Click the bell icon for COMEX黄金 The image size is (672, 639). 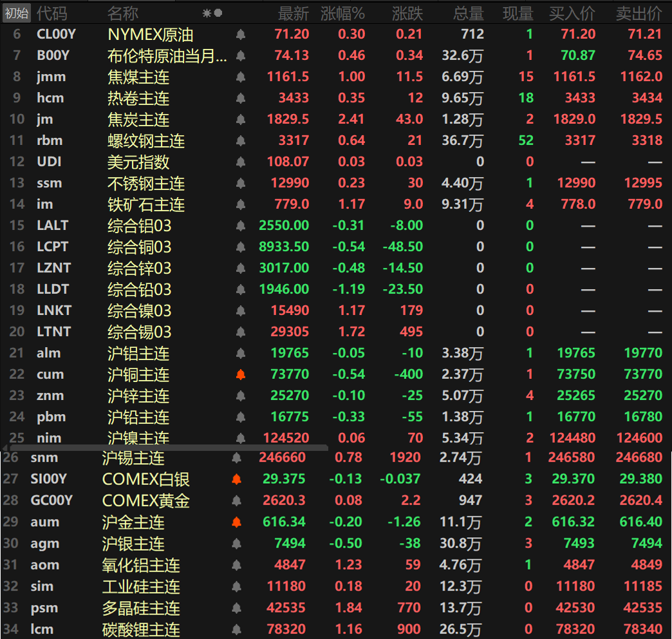pos(236,501)
